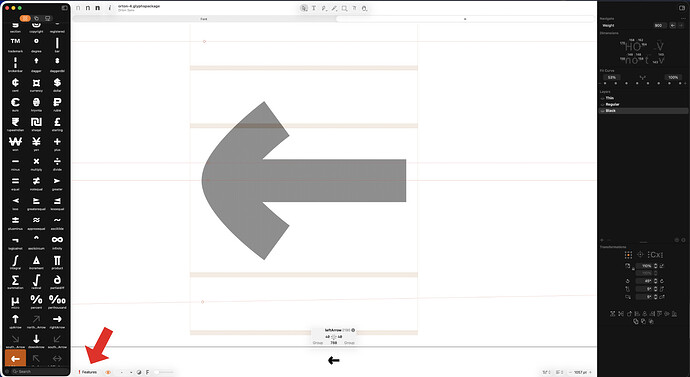Screen dimensions: 690x377
Task: Select the infinity glyph cell
Action: tap(57, 242)
